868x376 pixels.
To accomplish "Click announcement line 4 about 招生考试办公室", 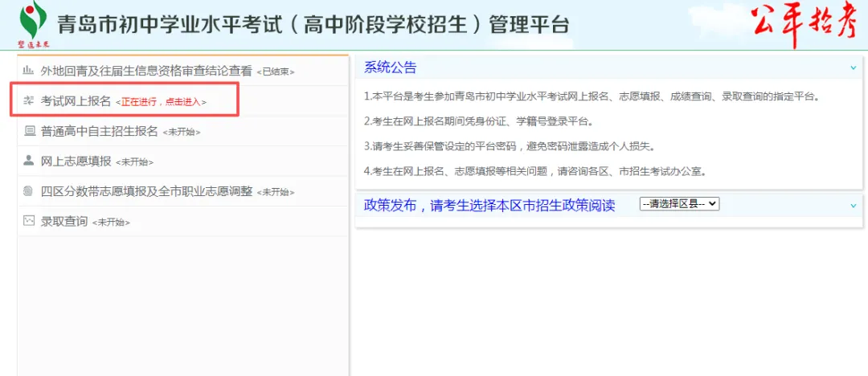I will pos(534,171).
